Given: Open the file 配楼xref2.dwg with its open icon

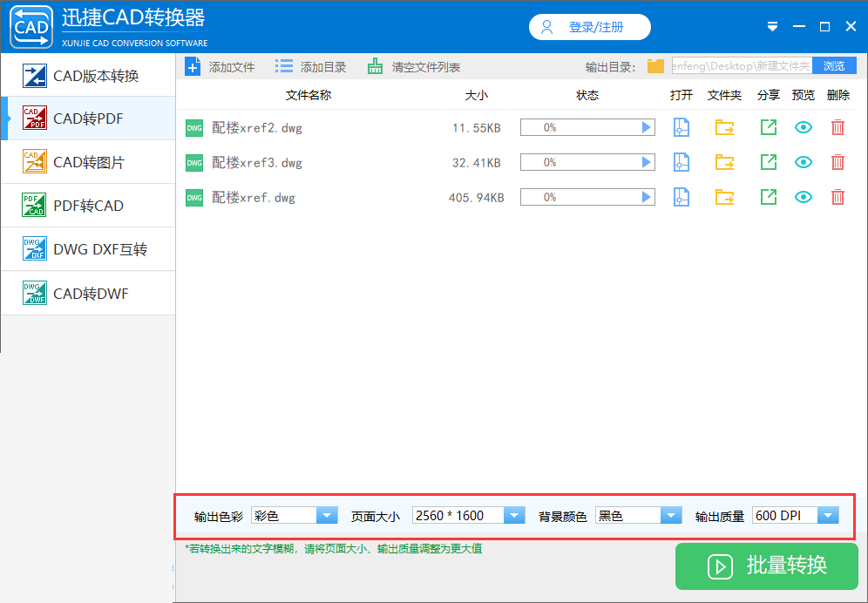Looking at the screenshot, I should [681, 128].
